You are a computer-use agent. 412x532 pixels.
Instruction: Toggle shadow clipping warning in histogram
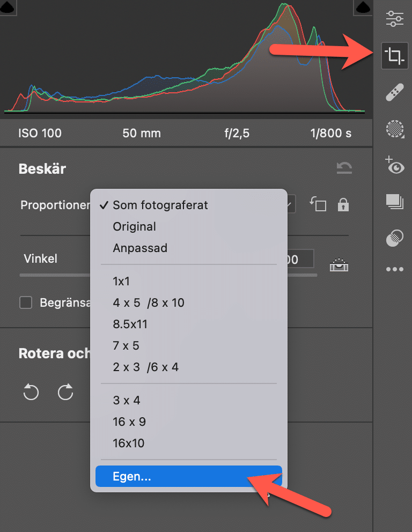coord(8,7)
